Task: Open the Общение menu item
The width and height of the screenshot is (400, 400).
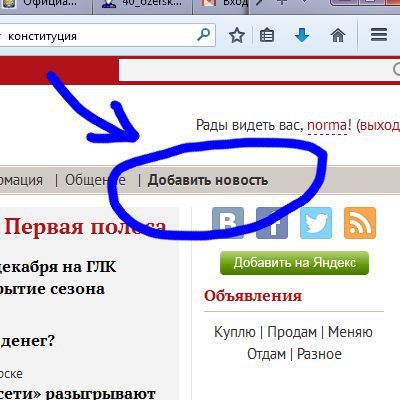Action: tap(95, 180)
